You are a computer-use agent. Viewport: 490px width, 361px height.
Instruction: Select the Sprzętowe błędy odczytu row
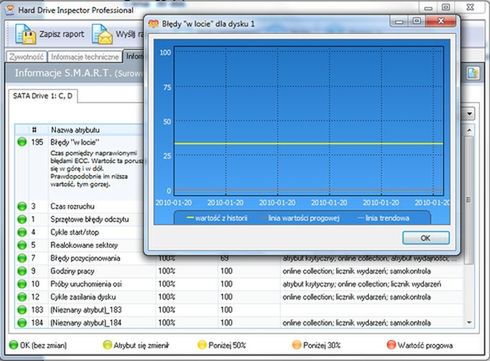point(80,219)
